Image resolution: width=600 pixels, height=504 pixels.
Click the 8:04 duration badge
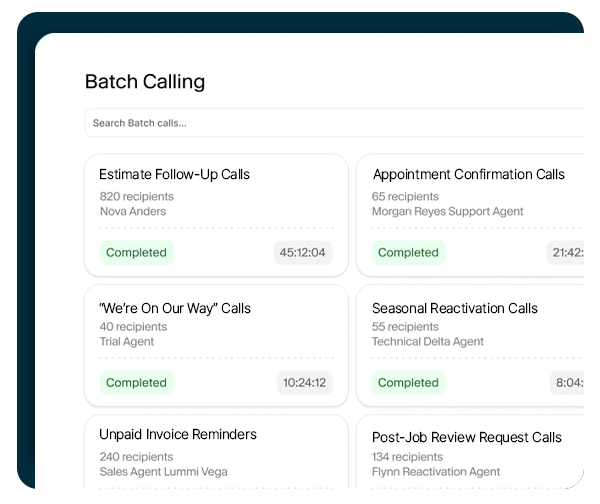click(x=567, y=383)
